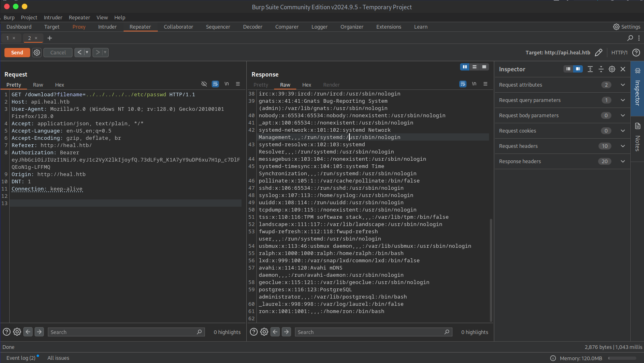
Task: Open Event log in status bar
Action: (22, 358)
